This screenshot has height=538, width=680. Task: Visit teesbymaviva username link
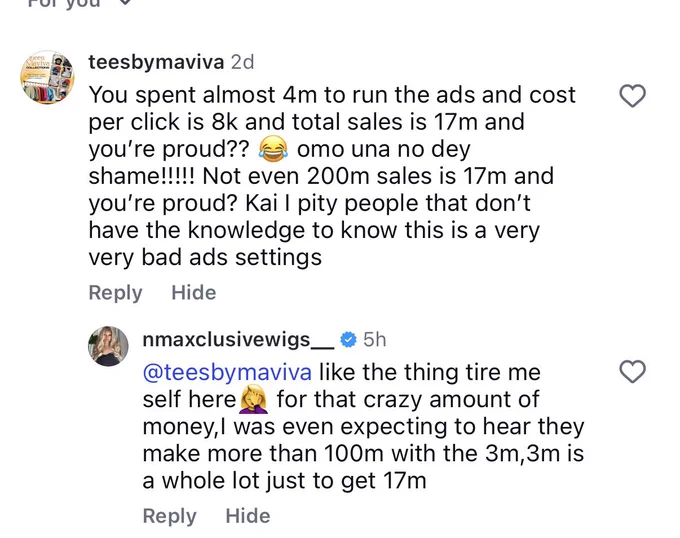click(x=156, y=62)
